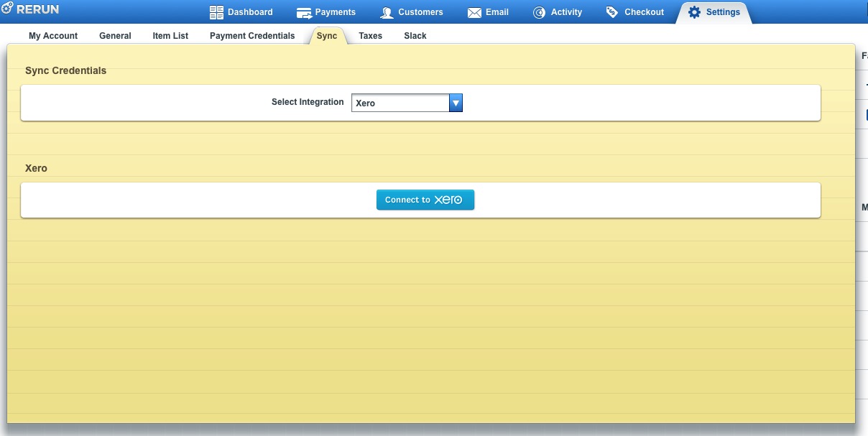Switch to the General tab
The height and width of the screenshot is (436, 868).
click(115, 36)
